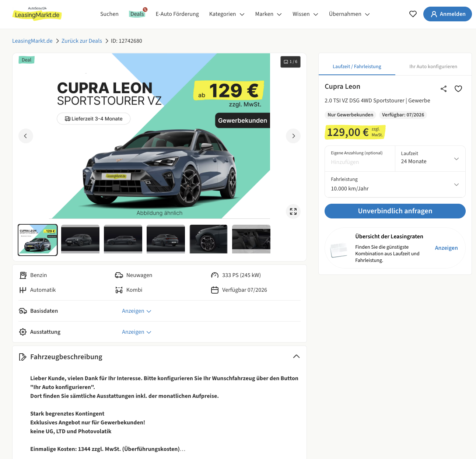Viewport: 476px width, 459px height.
Task: Click the image counter 1/6 badge
Action: point(290,62)
